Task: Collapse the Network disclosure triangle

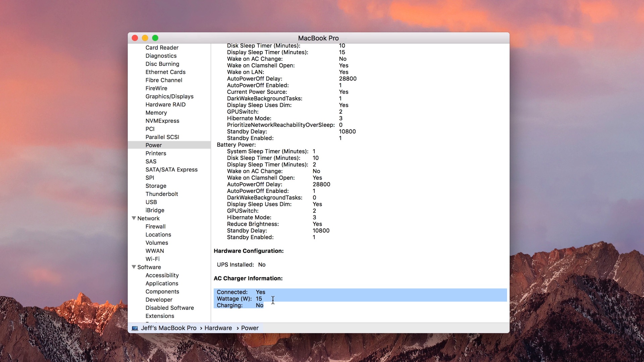Action: click(x=134, y=218)
